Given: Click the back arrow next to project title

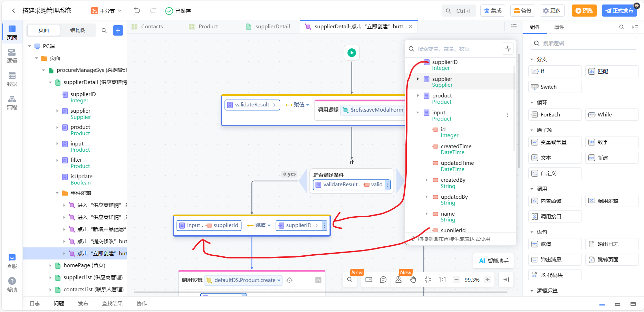Looking at the screenshot, I should pos(13,11).
